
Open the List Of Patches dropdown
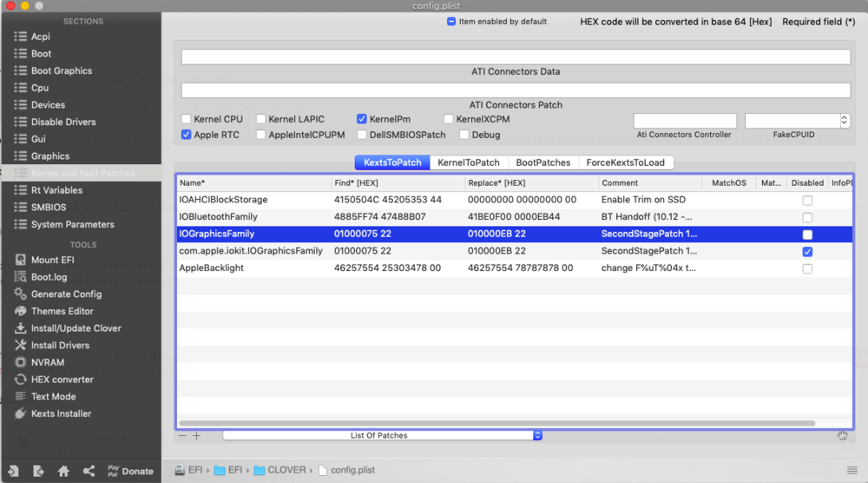(382, 435)
